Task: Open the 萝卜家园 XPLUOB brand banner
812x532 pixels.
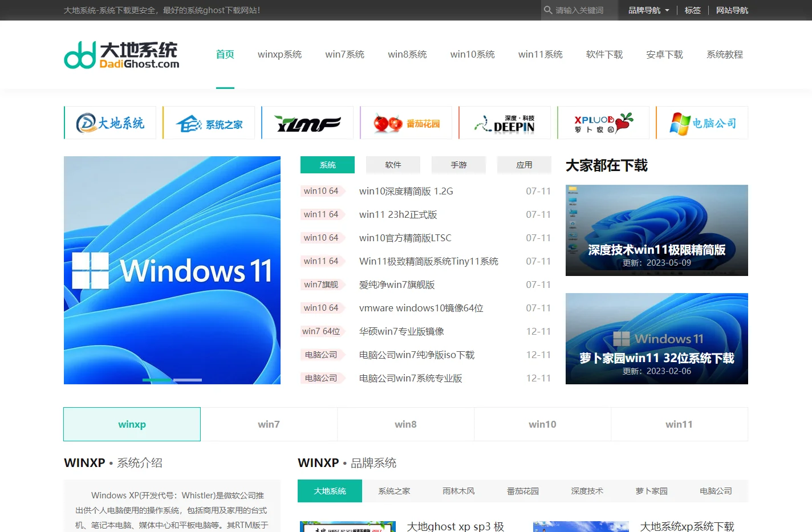Action: pyautogui.click(x=603, y=123)
